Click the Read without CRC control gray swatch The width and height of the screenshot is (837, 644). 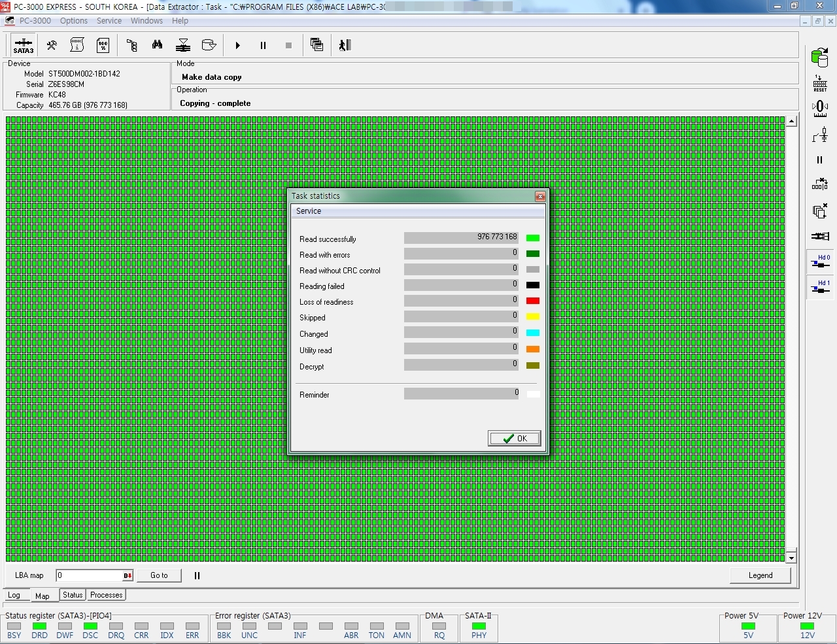pos(533,270)
